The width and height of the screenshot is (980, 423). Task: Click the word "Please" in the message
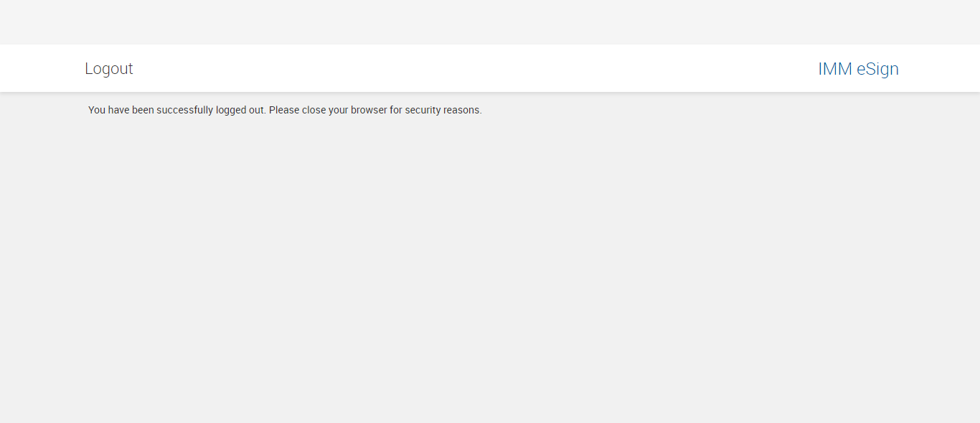(x=284, y=111)
